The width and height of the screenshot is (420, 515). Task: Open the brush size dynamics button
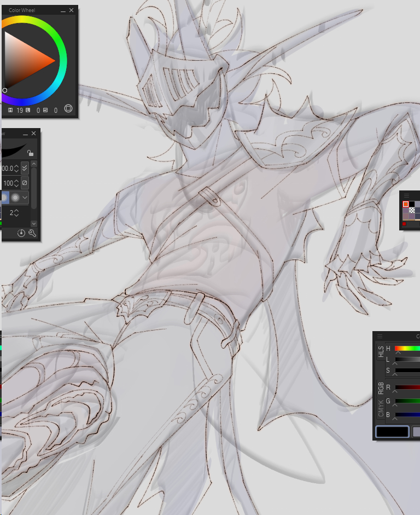pos(25,169)
